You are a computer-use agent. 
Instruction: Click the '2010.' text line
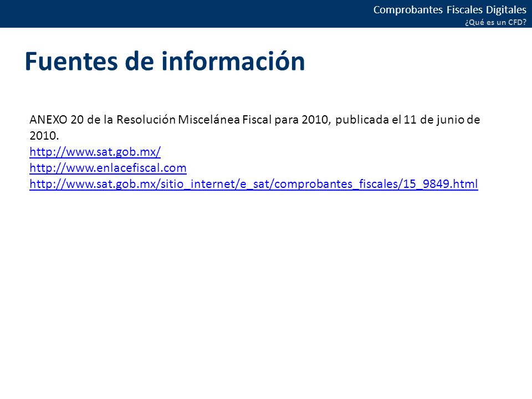point(44,136)
